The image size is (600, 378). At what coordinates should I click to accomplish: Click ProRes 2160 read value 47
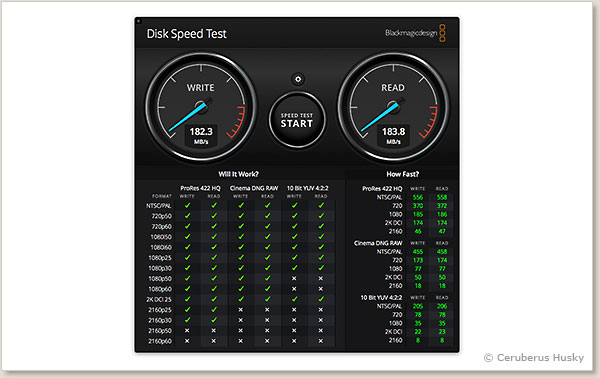442,231
